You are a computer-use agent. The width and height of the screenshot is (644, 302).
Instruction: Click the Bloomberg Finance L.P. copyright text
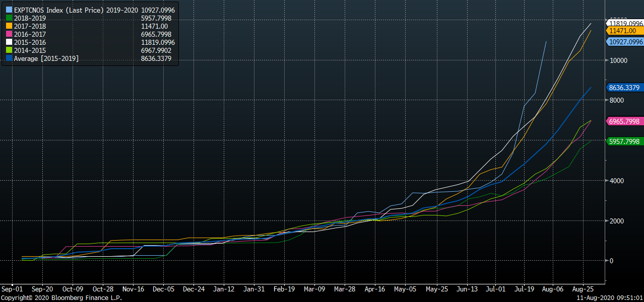61,298
